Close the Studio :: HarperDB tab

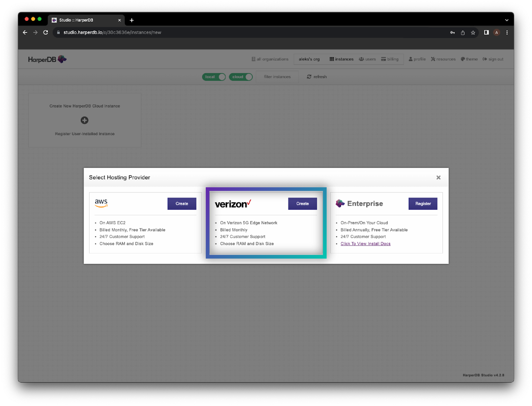[x=119, y=20]
